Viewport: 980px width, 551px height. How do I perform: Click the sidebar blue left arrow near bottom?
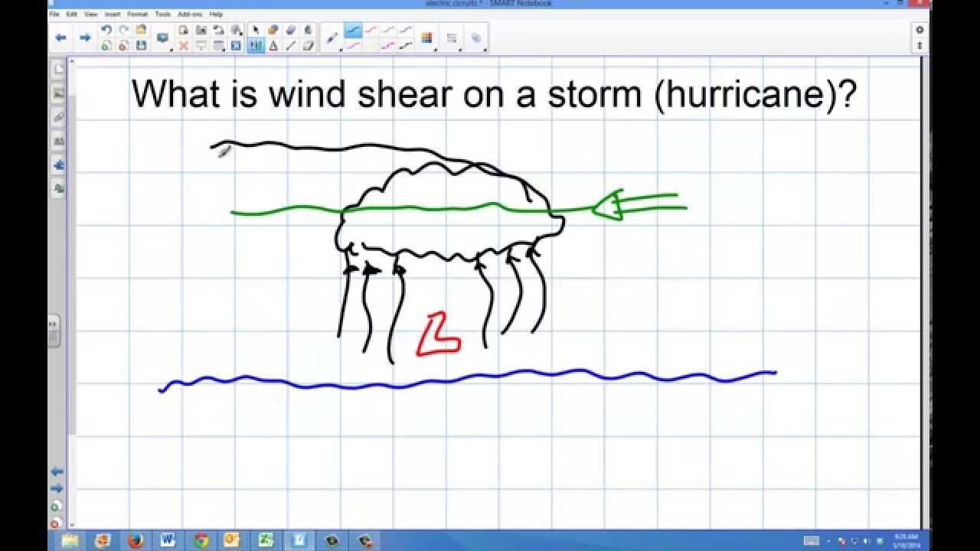pos(56,472)
